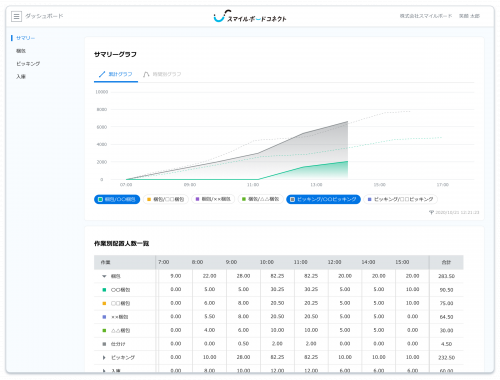The width and height of the screenshot is (500, 380).
Task: Click the wifi update timestamp icon
Action: tap(431, 212)
